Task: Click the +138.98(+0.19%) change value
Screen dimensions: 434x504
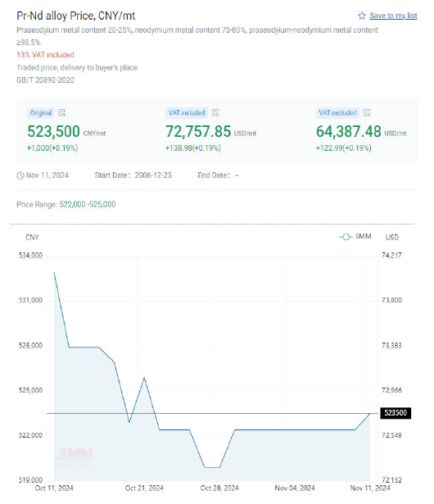Action: (x=193, y=148)
